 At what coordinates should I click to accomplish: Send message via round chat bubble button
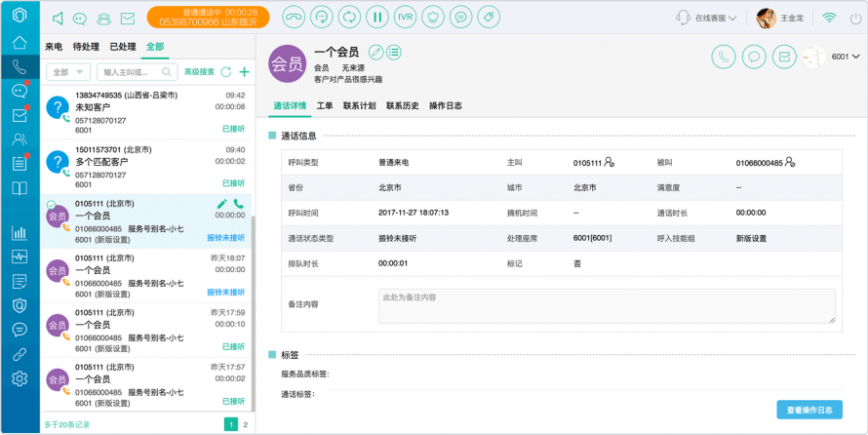pyautogui.click(x=754, y=57)
